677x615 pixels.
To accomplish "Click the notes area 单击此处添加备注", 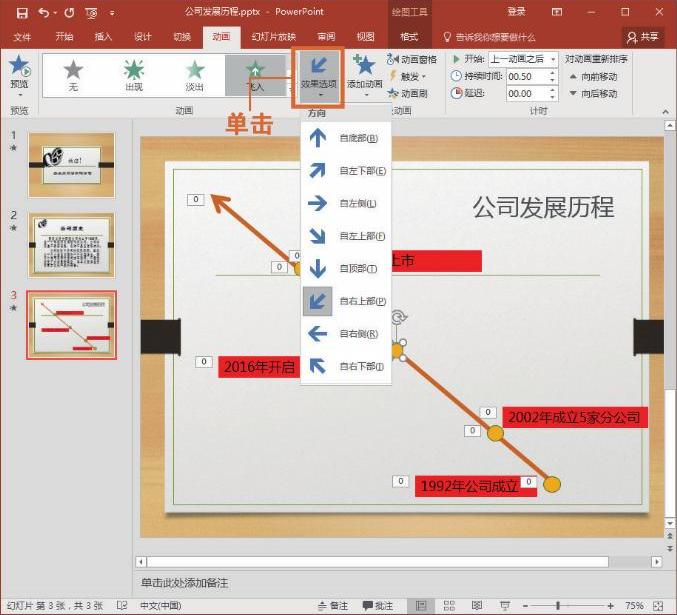I will [185, 583].
